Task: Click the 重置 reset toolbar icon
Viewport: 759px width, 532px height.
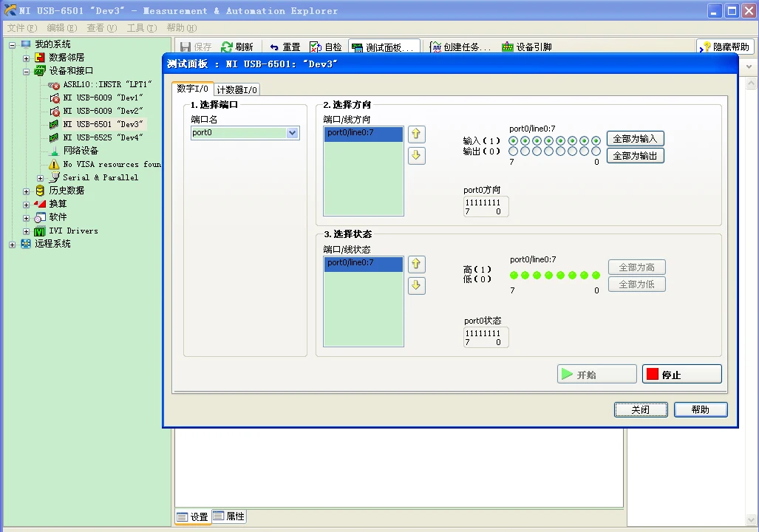Action: tap(275, 47)
